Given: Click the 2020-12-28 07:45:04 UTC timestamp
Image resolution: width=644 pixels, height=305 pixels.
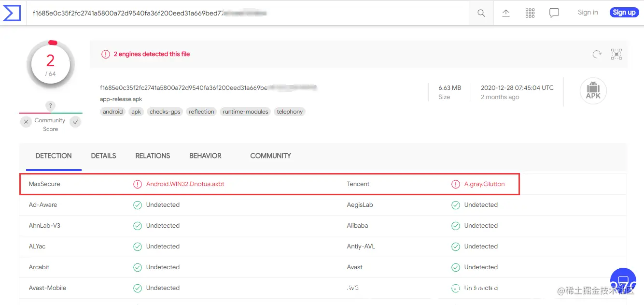Looking at the screenshot, I should [x=517, y=88].
